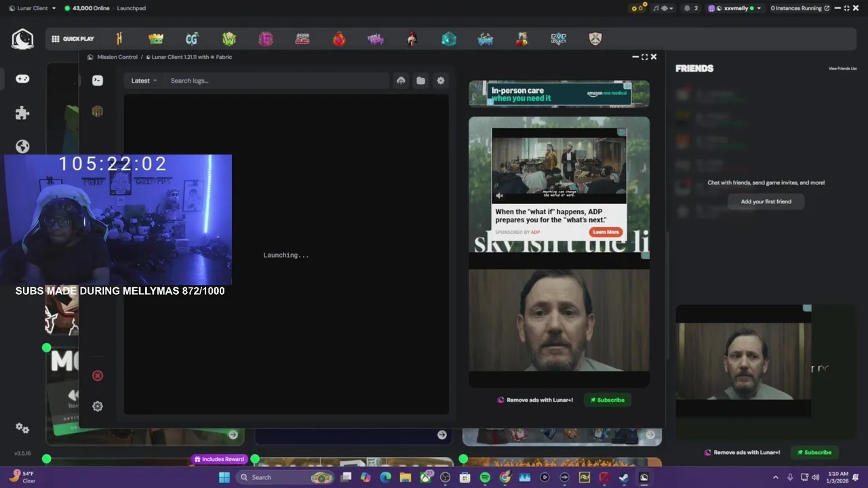Open log settings gear beside folder icon
Screen dimensions: 868x488
[441, 81]
